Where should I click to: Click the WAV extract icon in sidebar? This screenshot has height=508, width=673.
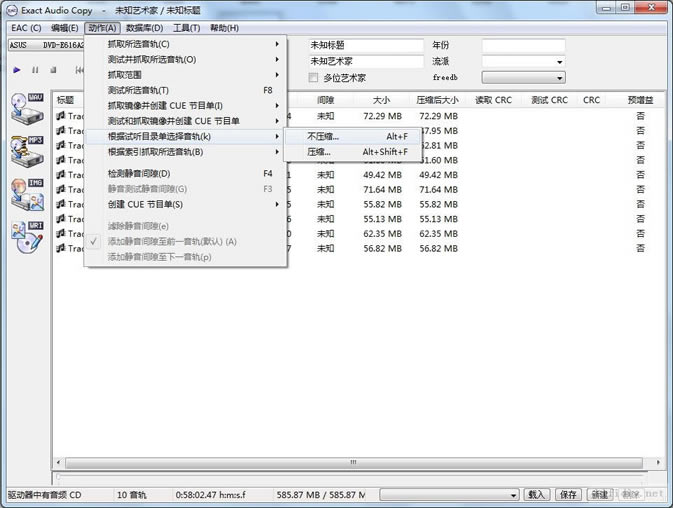[27, 109]
